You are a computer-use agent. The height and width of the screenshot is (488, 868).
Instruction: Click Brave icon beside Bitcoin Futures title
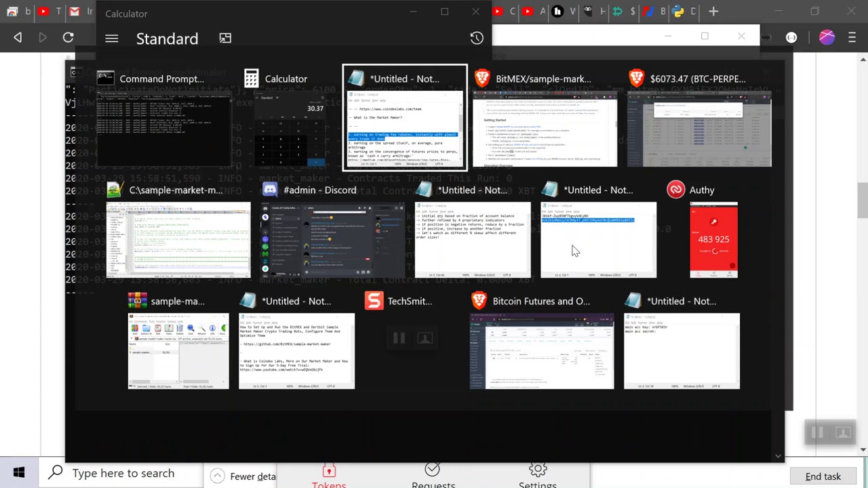point(479,301)
